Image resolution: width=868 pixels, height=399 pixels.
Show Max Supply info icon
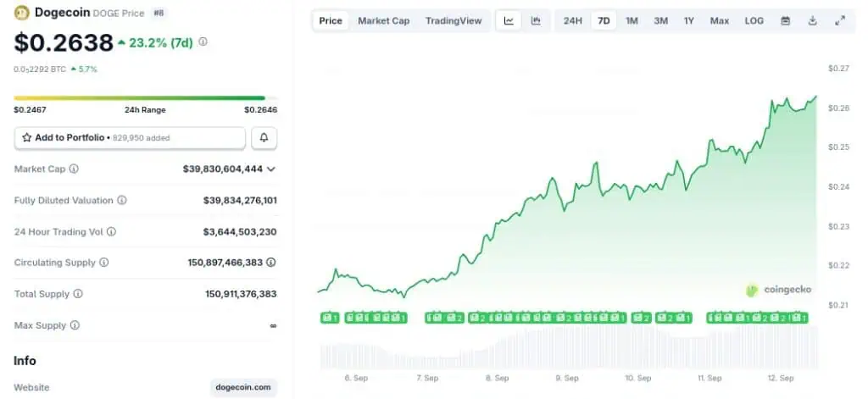(x=75, y=325)
